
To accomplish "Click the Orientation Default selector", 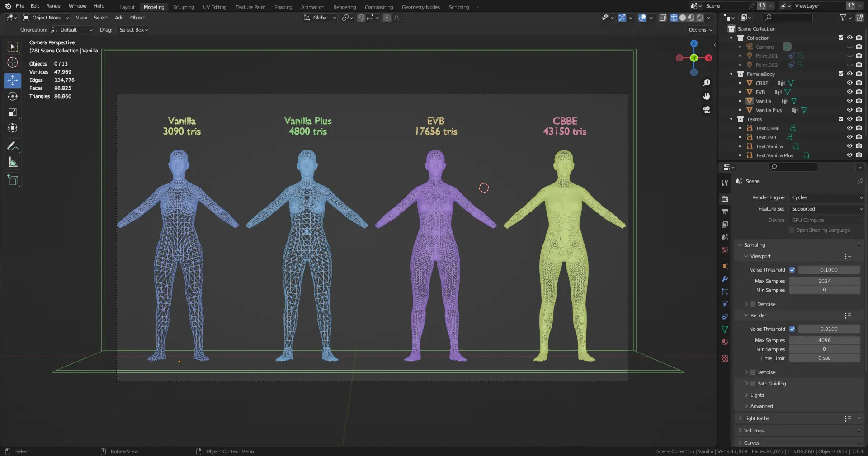I will pyautogui.click(x=72, y=30).
